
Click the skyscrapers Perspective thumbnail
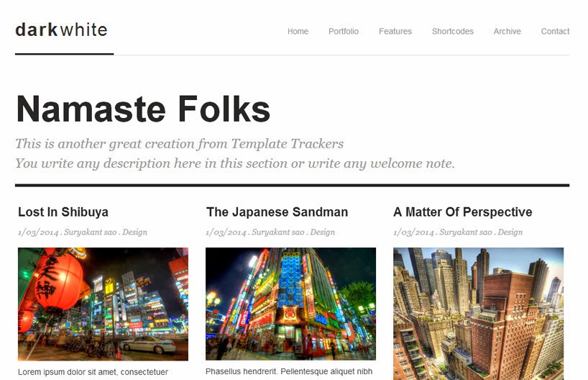click(478, 314)
